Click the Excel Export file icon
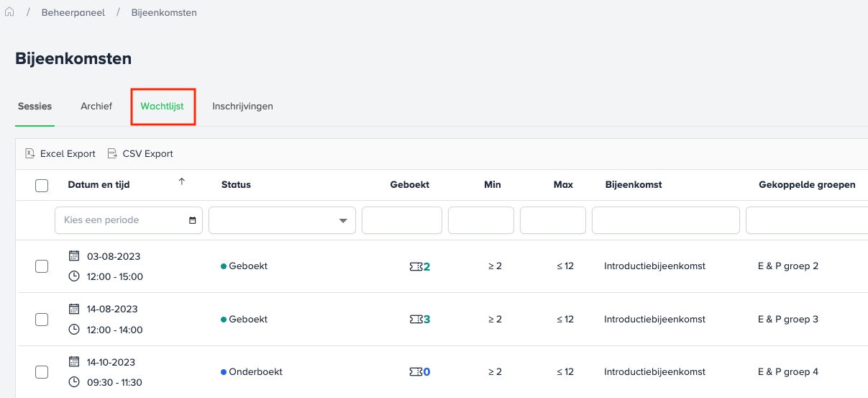 click(30, 153)
